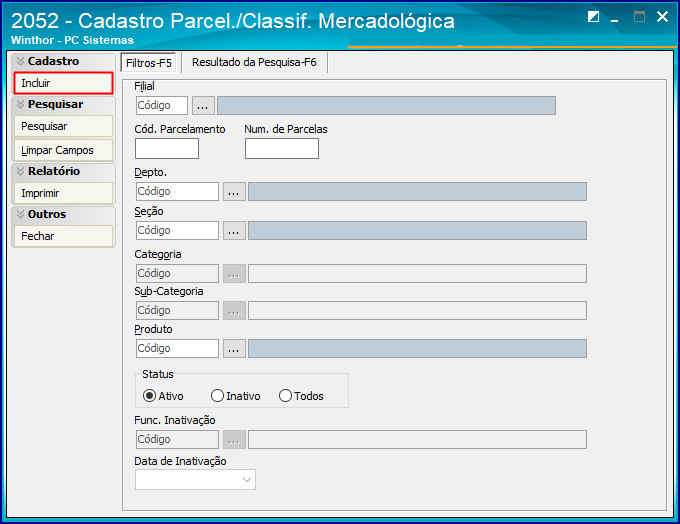Focus the Filial Código input field
680x524 pixels.
pyautogui.click(x=162, y=106)
